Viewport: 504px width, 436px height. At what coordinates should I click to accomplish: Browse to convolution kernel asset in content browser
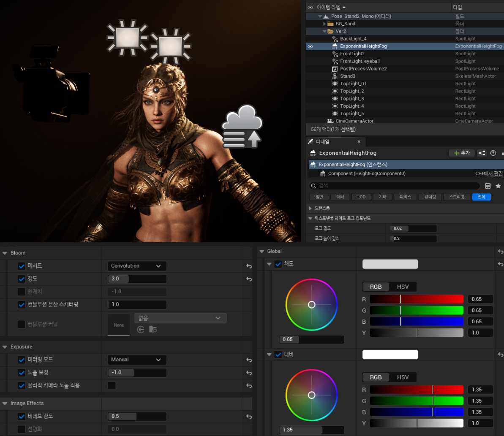click(x=153, y=329)
